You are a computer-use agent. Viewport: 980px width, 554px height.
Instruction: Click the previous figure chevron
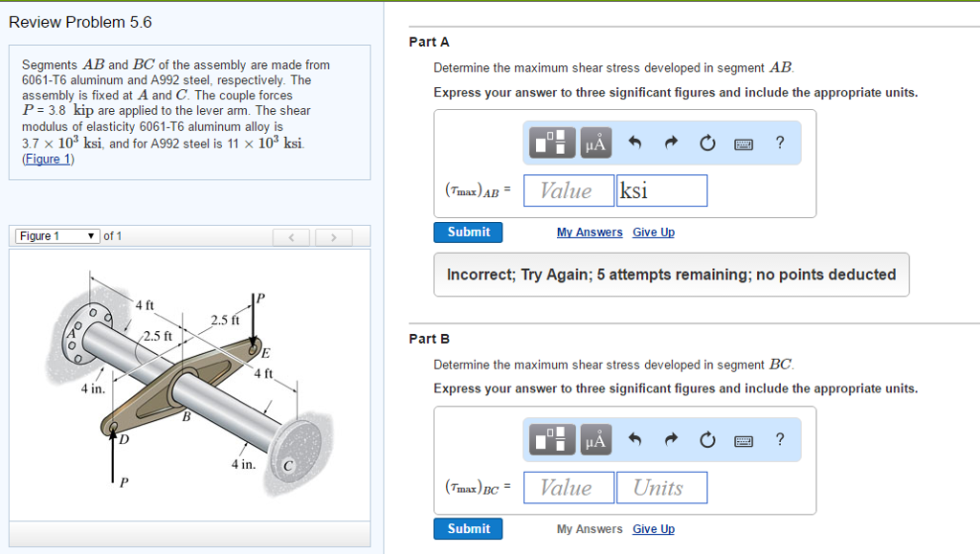291,235
